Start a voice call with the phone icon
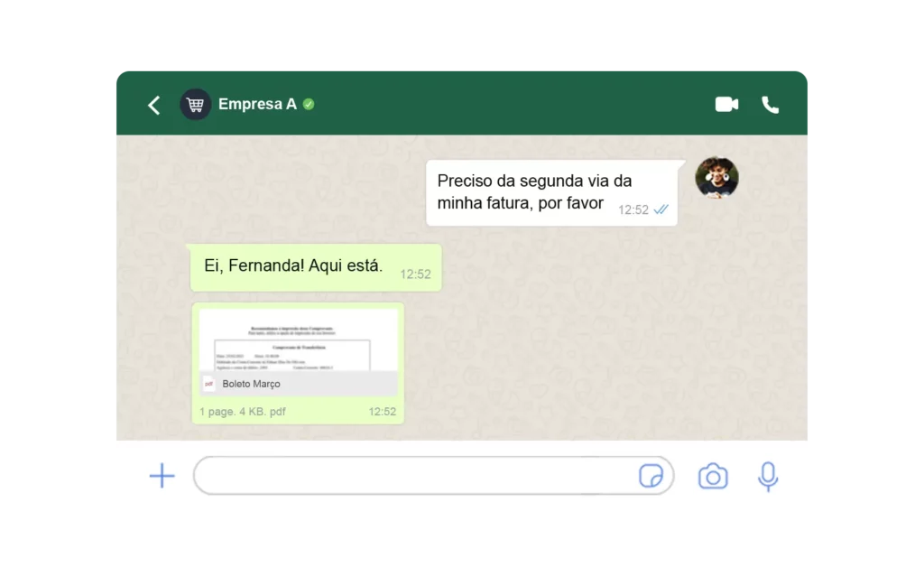The image size is (924, 586). click(x=771, y=105)
